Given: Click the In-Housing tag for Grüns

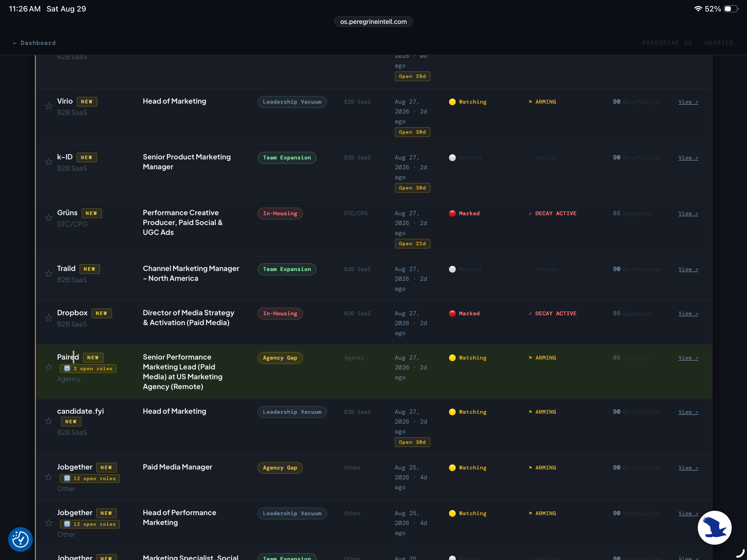Looking at the screenshot, I should tap(280, 214).
